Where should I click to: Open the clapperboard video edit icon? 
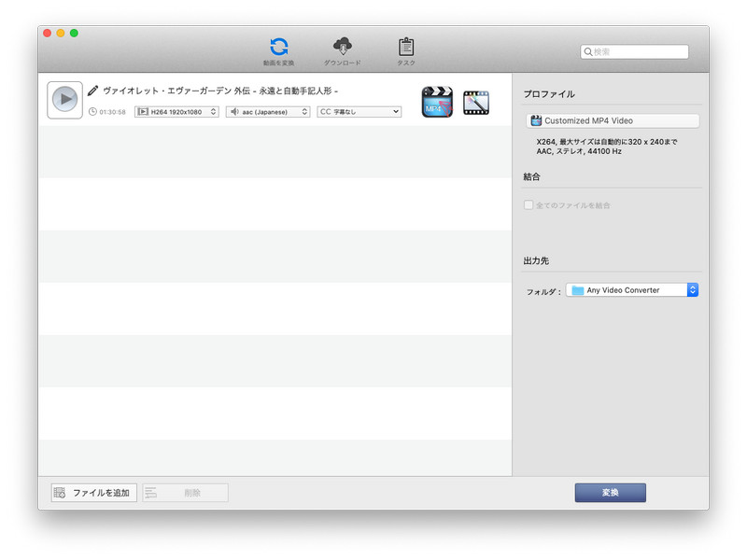pos(476,102)
